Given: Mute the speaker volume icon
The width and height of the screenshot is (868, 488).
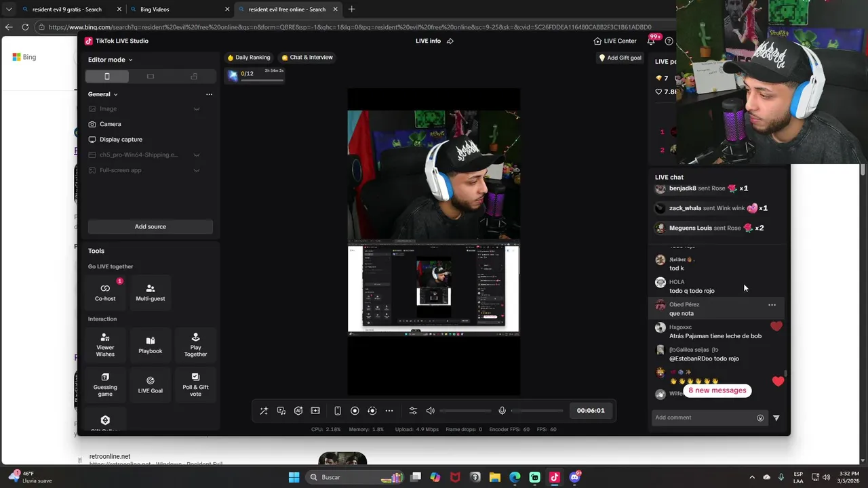Looking at the screenshot, I should (x=430, y=411).
